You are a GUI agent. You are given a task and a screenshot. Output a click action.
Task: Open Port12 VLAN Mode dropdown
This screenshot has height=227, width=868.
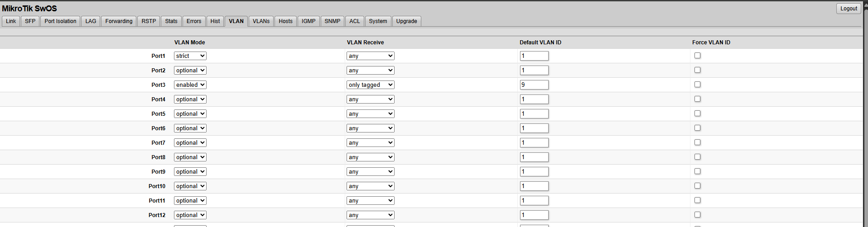(x=190, y=215)
